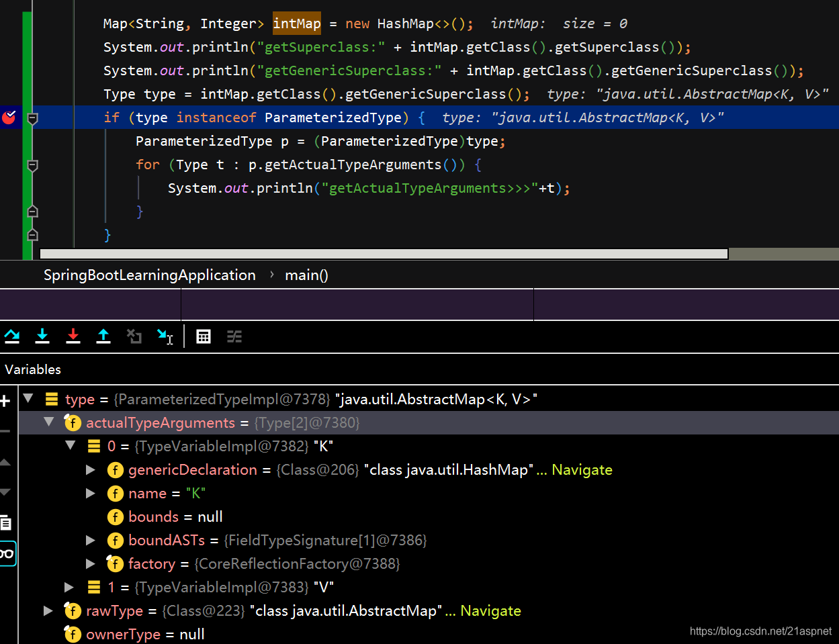Click the genericDeclaration field icon
The image size is (839, 644).
click(116, 469)
